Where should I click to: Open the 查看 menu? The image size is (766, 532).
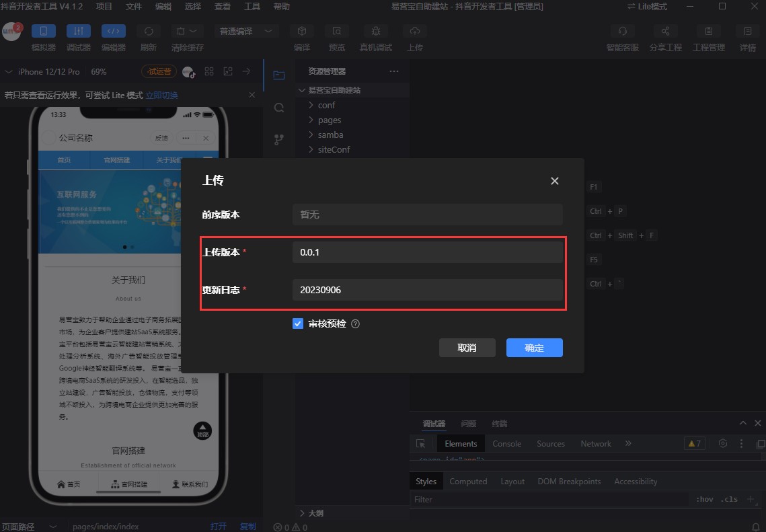(223, 6)
